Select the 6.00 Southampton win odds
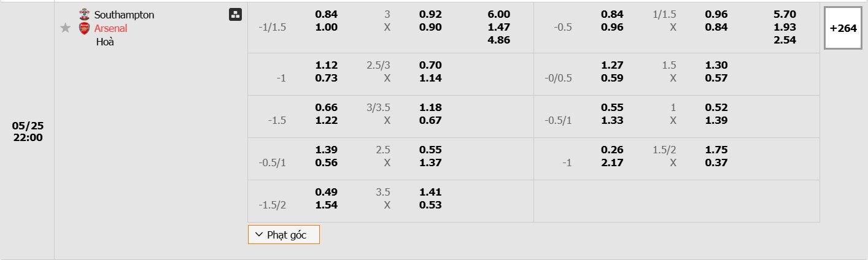This screenshot has height=260, width=868. (x=498, y=14)
